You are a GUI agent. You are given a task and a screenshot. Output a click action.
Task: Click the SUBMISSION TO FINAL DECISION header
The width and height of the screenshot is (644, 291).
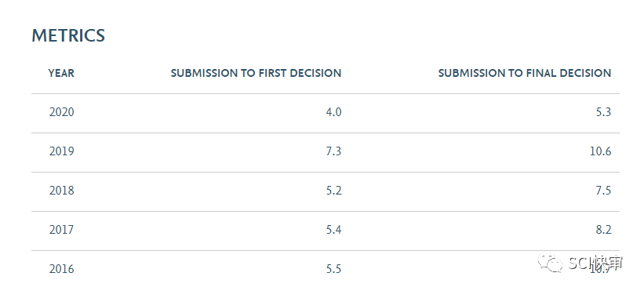point(525,73)
